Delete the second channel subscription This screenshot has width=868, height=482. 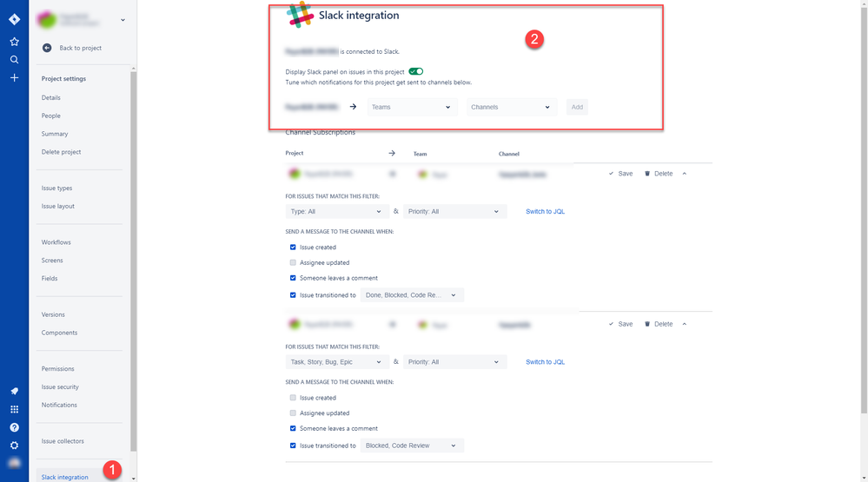pos(659,324)
